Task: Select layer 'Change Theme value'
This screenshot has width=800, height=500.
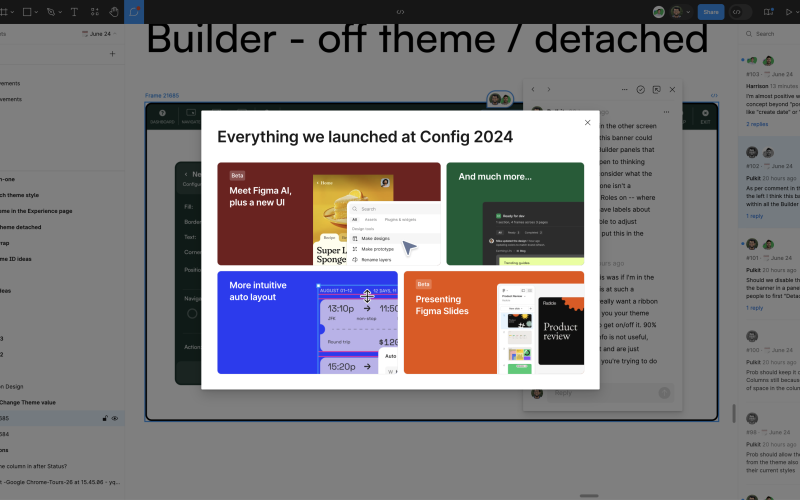Action: [28, 402]
